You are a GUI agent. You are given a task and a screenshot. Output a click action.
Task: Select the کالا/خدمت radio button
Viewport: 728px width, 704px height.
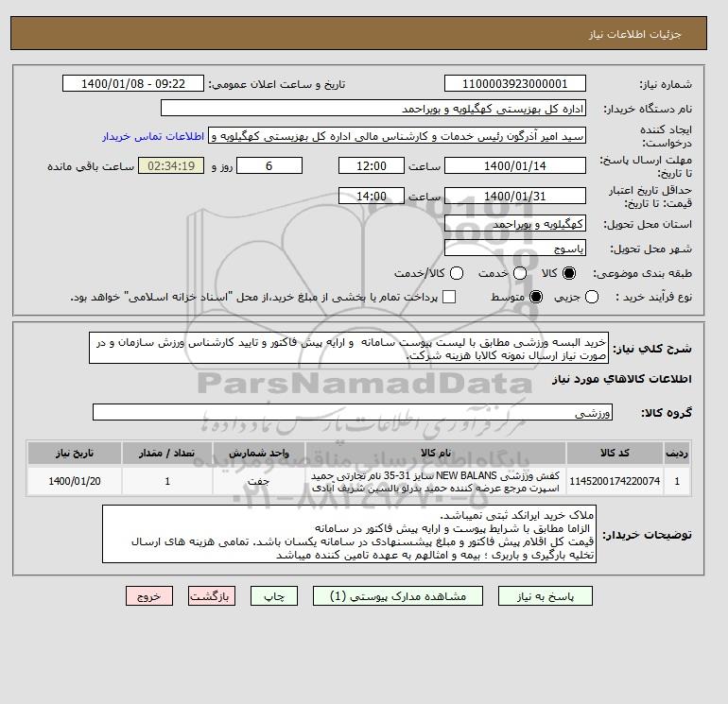pyautogui.click(x=457, y=273)
